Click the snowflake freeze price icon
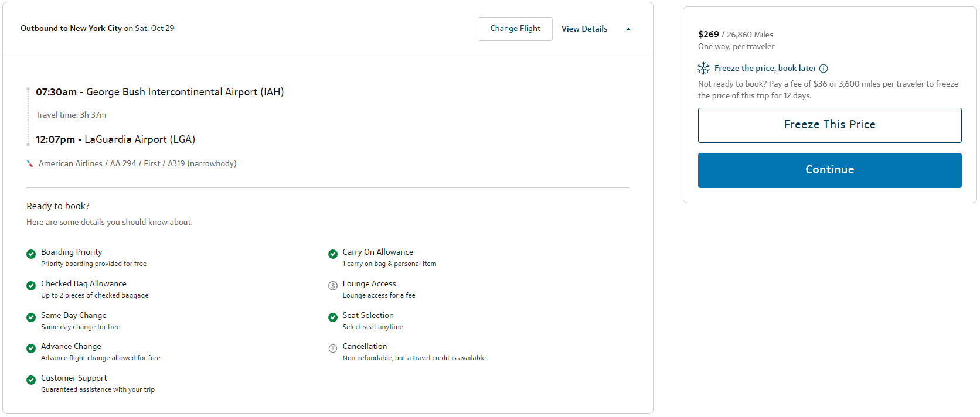The width and height of the screenshot is (980, 417). 704,68
